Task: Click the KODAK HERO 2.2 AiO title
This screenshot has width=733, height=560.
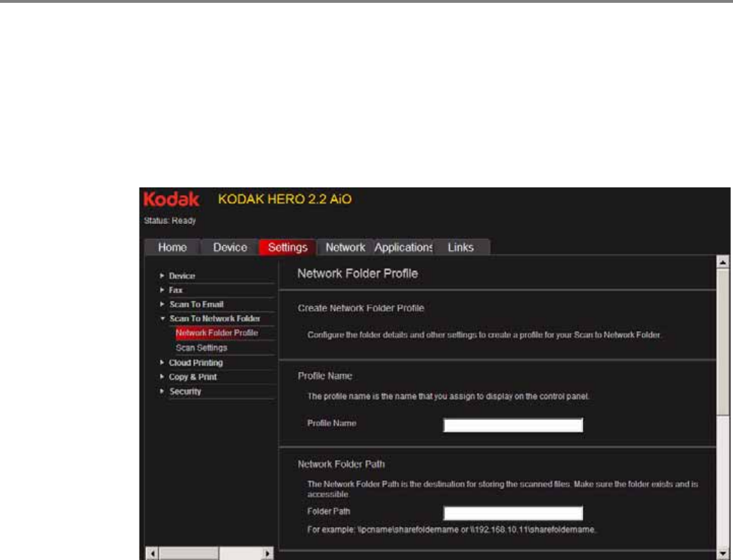Action: [x=285, y=199]
